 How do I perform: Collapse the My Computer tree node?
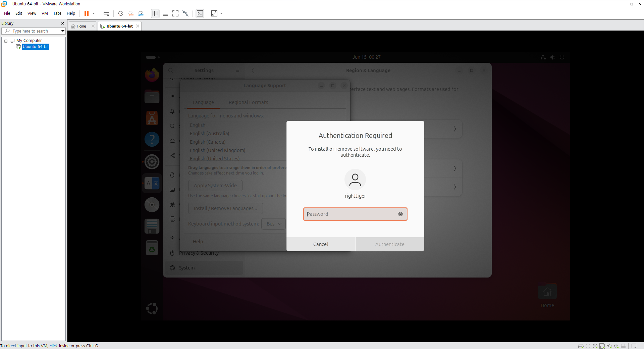(6, 41)
